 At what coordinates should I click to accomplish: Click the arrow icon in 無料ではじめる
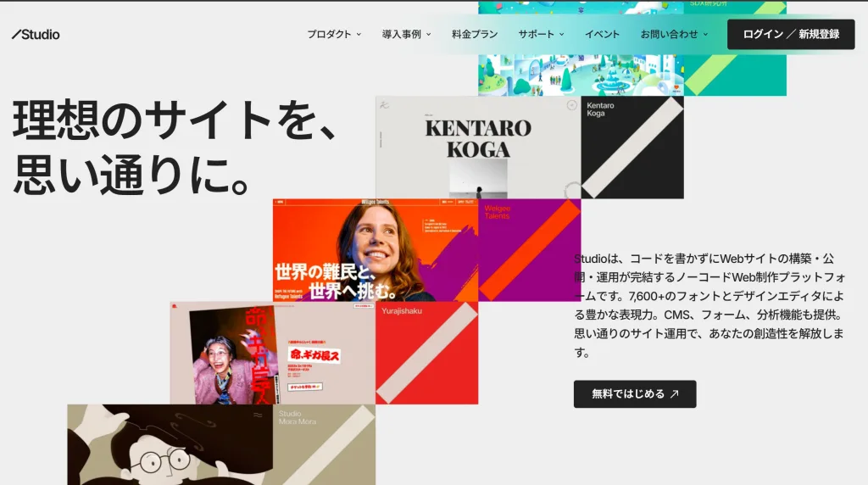(x=674, y=394)
